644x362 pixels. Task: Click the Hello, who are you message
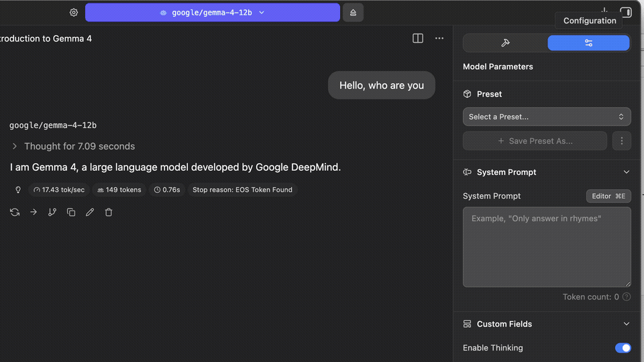382,85
